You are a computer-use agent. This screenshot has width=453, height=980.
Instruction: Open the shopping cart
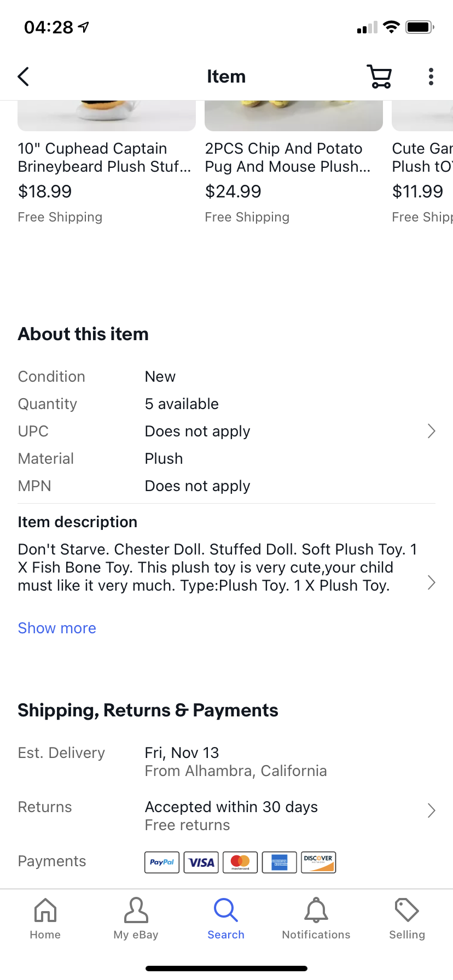click(x=379, y=77)
